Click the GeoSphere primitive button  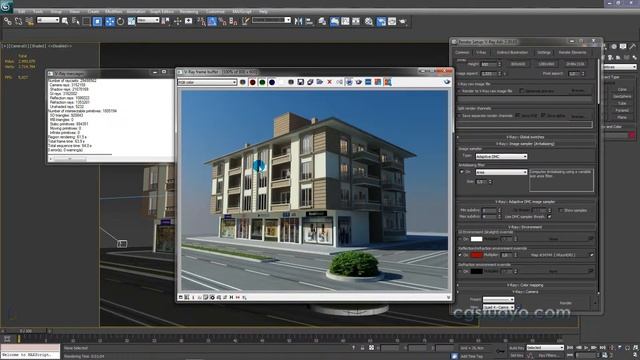point(622,96)
